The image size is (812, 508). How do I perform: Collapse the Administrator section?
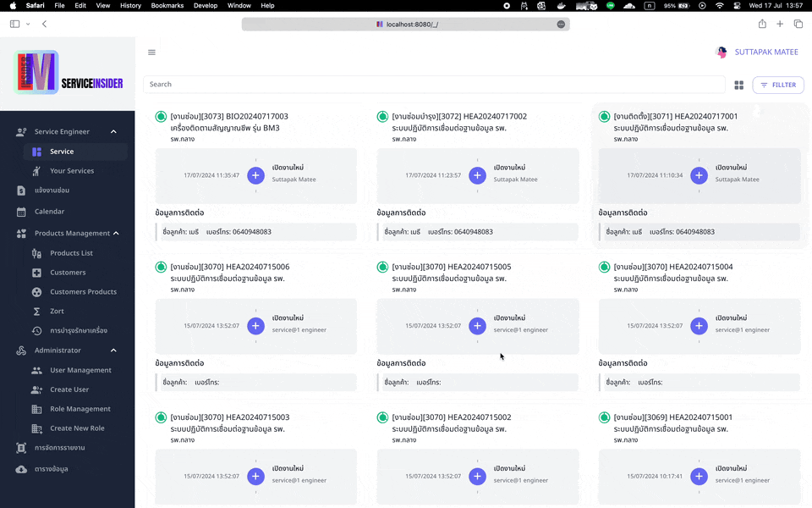(113, 351)
